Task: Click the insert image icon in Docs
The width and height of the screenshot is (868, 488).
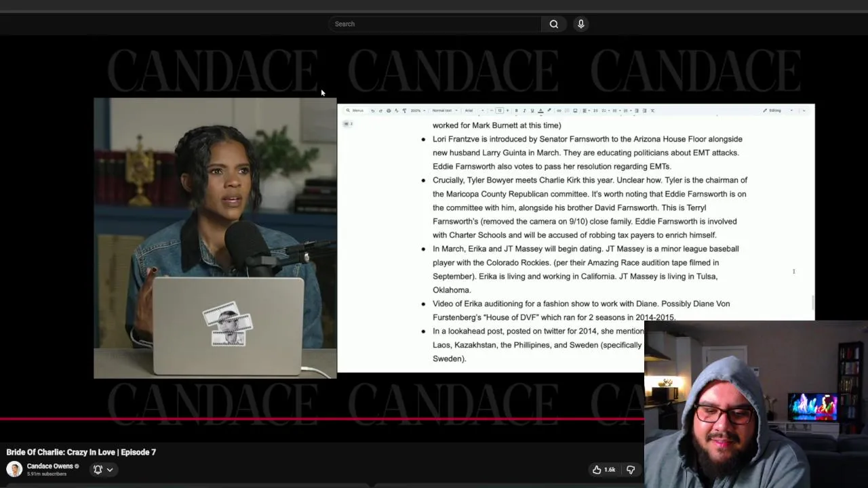Action: point(575,110)
